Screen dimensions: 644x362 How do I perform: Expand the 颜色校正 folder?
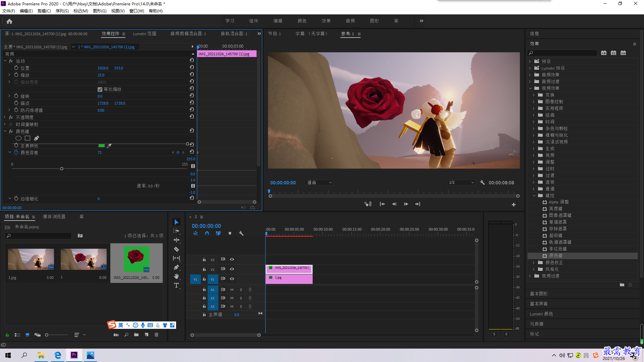(x=534, y=262)
